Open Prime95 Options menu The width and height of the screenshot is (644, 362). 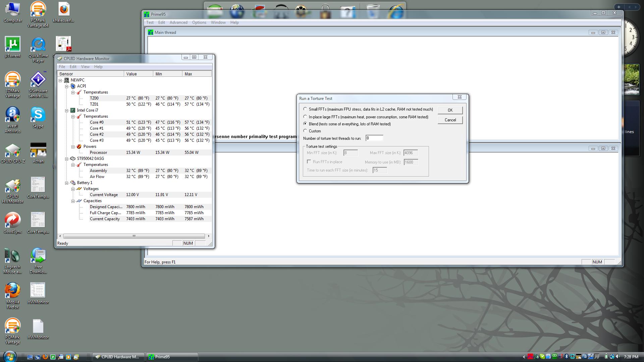tap(199, 22)
